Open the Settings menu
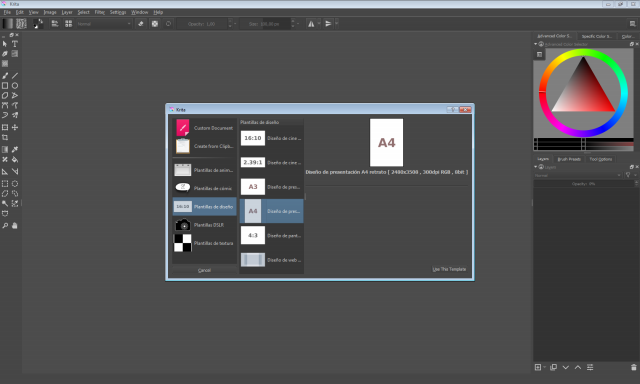Viewport: 640px width, 384px height. coord(118,12)
